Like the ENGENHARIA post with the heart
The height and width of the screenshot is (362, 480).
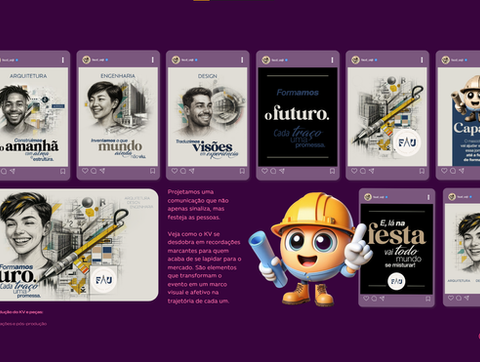[85, 171]
